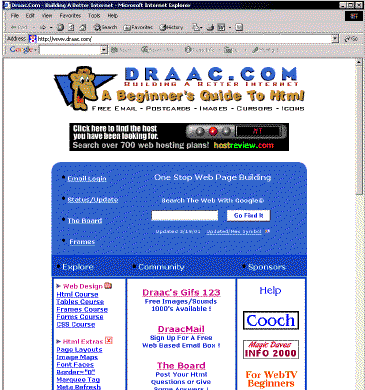Expand the Address bar dropdown arrow
The height and width of the screenshot is (390, 365).
335,39
